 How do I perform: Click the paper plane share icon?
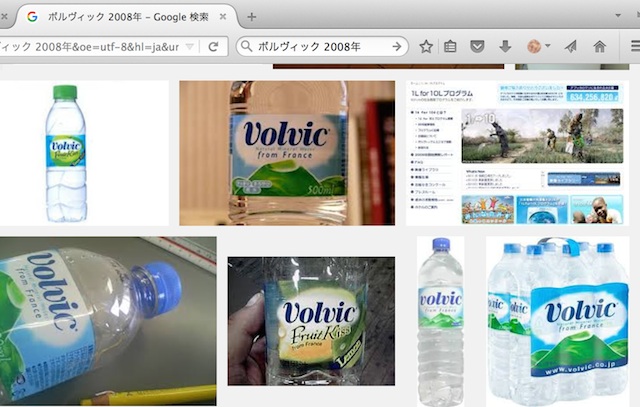pyautogui.click(x=571, y=47)
